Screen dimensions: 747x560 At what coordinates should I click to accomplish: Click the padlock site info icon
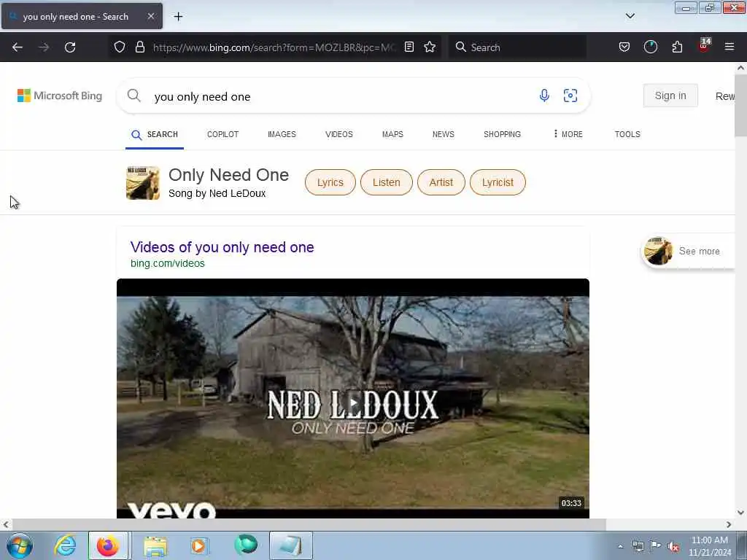tap(139, 47)
